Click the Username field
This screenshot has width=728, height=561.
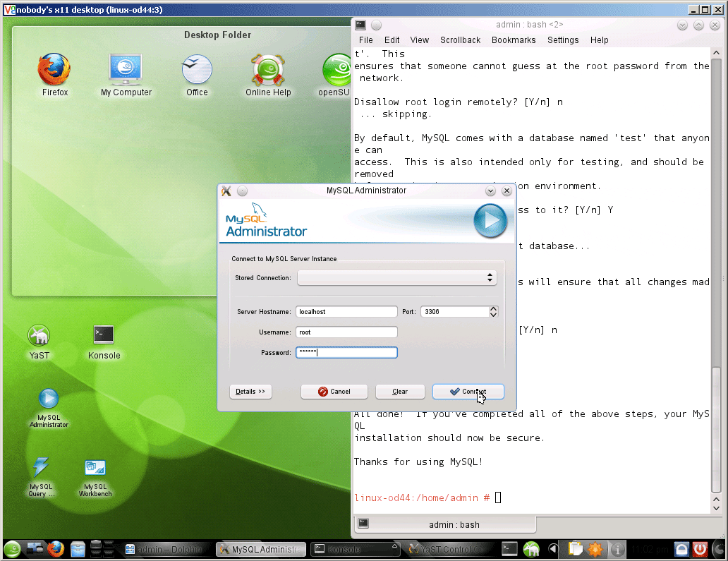[346, 332]
